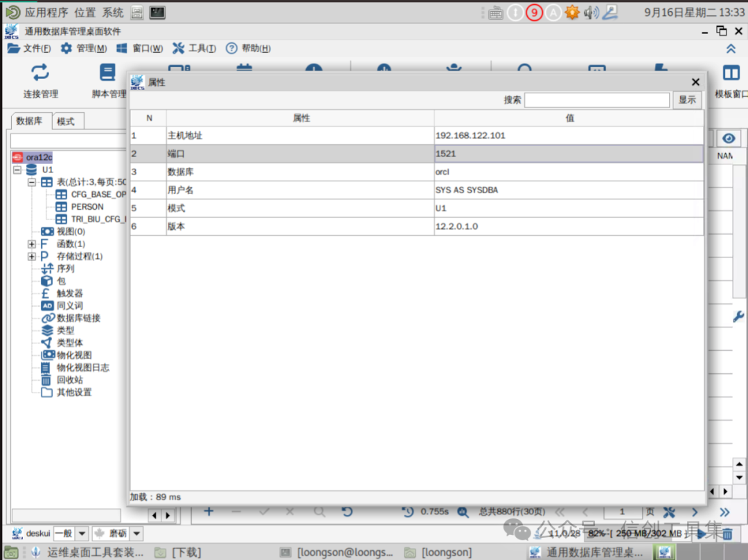Collapse the toolbar with double-chevron icon
The image size is (748, 560).
click(x=731, y=48)
